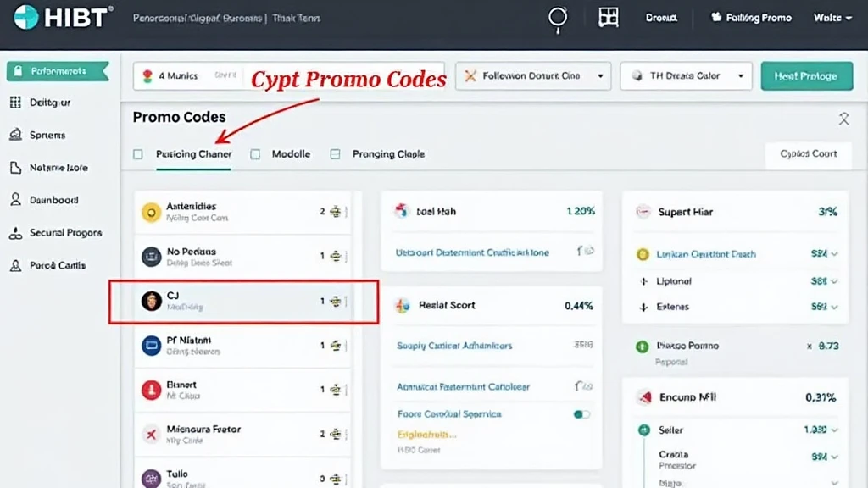
Task: Open the Dronut header link
Action: click(x=661, y=18)
